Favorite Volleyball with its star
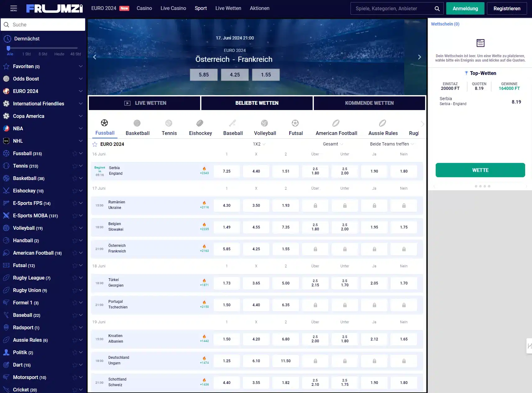The height and width of the screenshot is (393, 532). 75,228
